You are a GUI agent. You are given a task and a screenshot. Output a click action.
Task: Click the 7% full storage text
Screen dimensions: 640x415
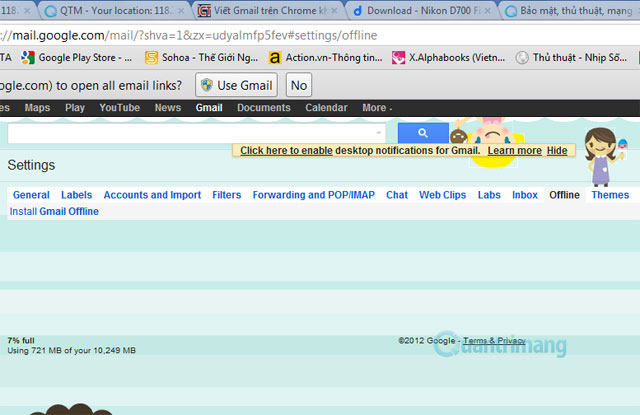coord(21,340)
